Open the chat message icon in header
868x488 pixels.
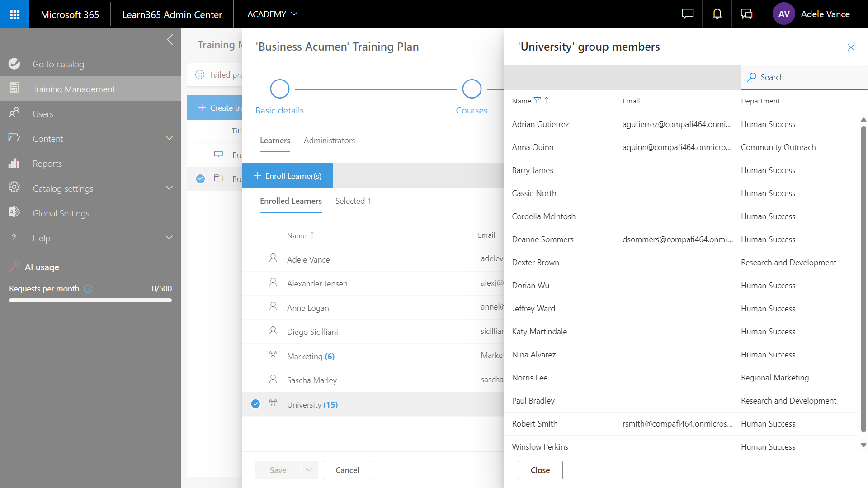pos(688,14)
